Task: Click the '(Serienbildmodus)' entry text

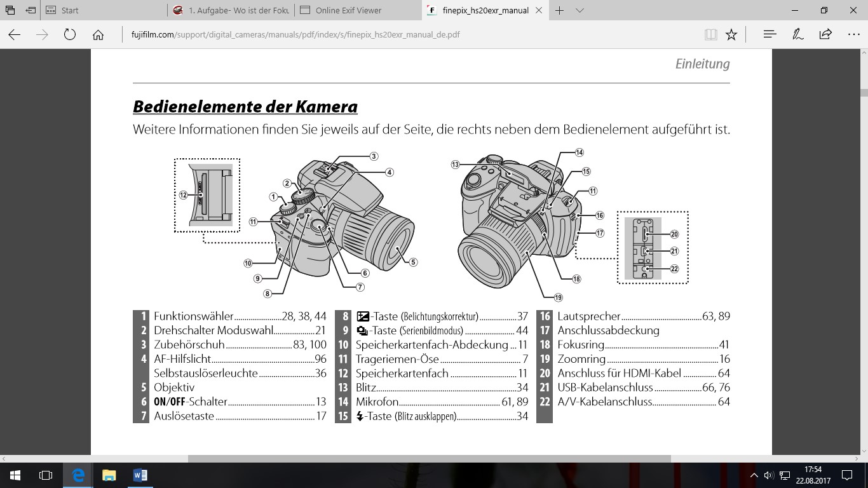Action: [x=432, y=330]
